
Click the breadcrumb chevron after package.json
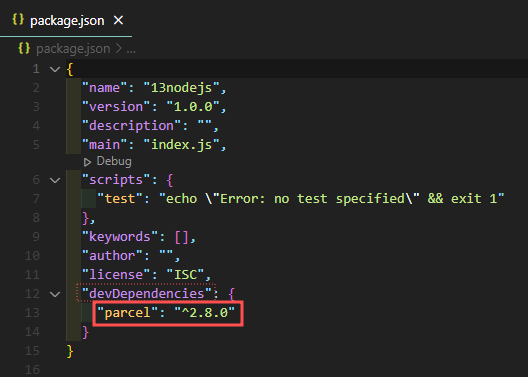click(x=119, y=49)
